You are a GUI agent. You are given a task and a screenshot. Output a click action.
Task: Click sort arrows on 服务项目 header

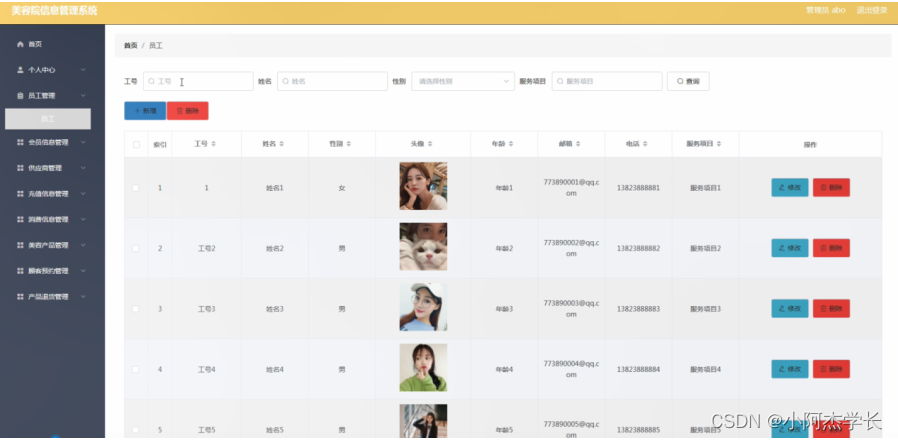coord(719,144)
